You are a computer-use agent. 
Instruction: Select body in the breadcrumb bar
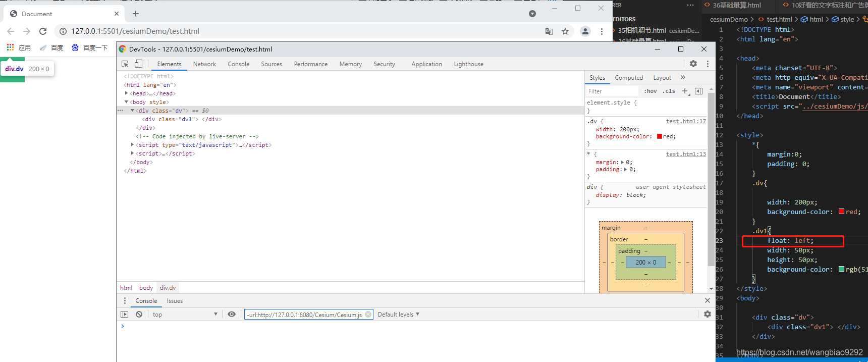point(146,288)
